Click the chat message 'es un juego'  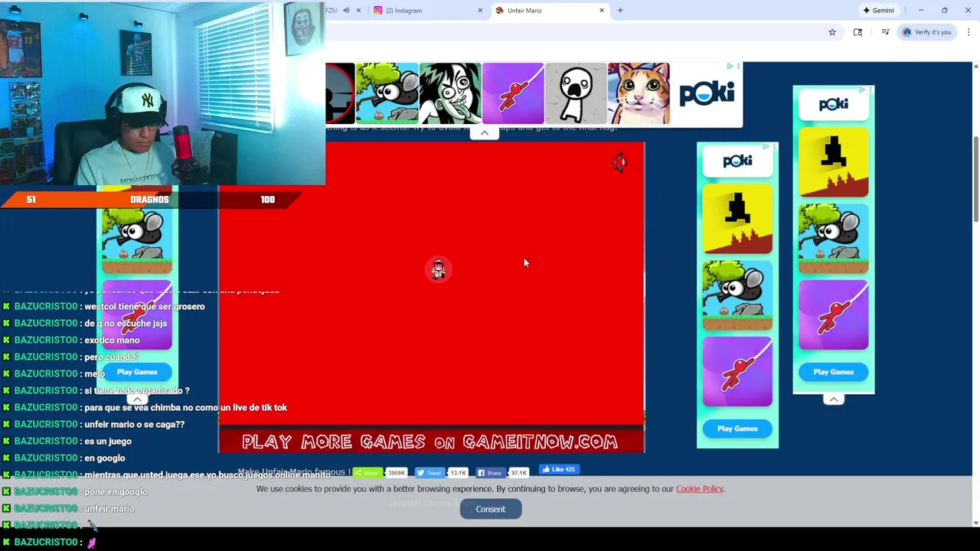[x=108, y=441]
